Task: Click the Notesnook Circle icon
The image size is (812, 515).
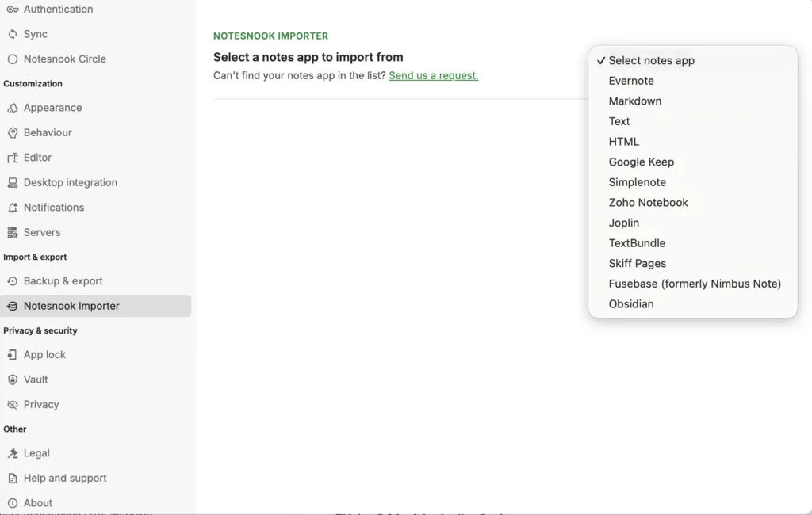Action: [13, 59]
